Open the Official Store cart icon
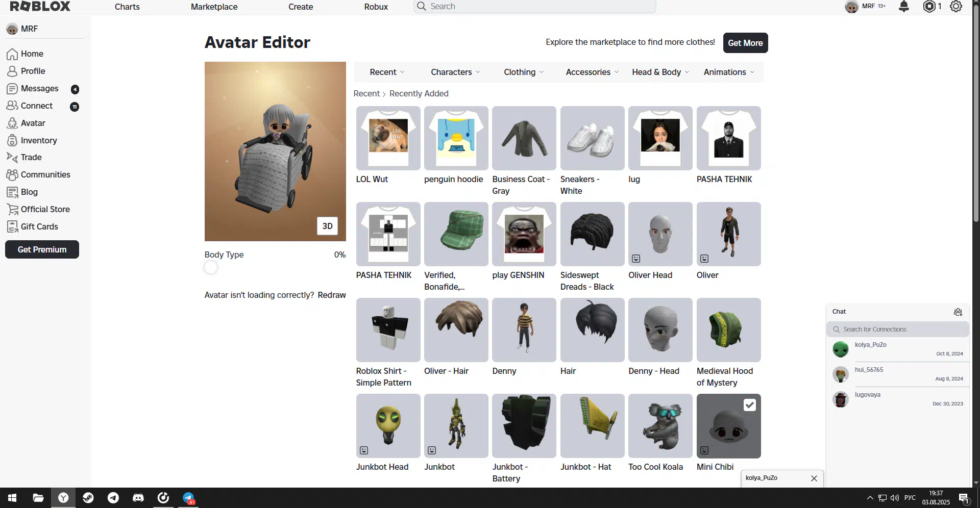 coord(12,210)
